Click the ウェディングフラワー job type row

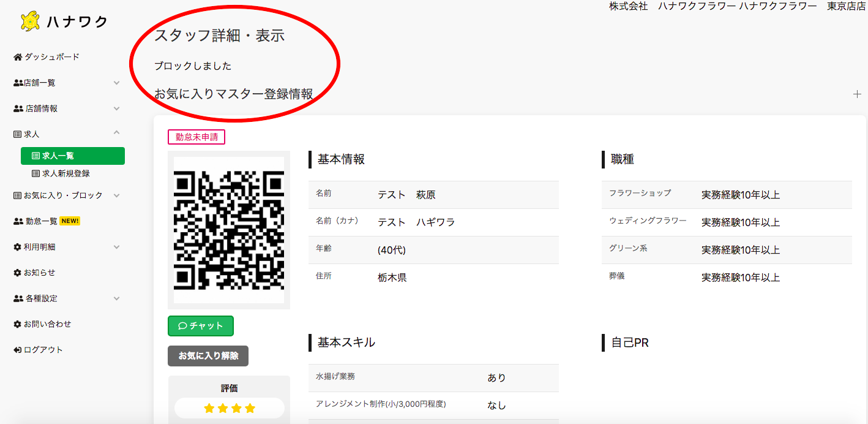tap(727, 222)
